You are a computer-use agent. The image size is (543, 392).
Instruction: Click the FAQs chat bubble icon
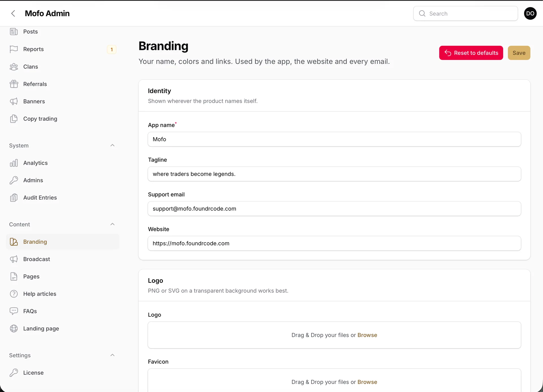[14, 311]
